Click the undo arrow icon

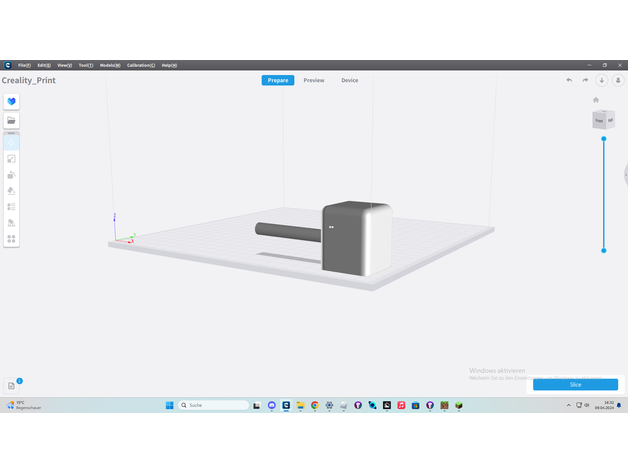tap(569, 80)
